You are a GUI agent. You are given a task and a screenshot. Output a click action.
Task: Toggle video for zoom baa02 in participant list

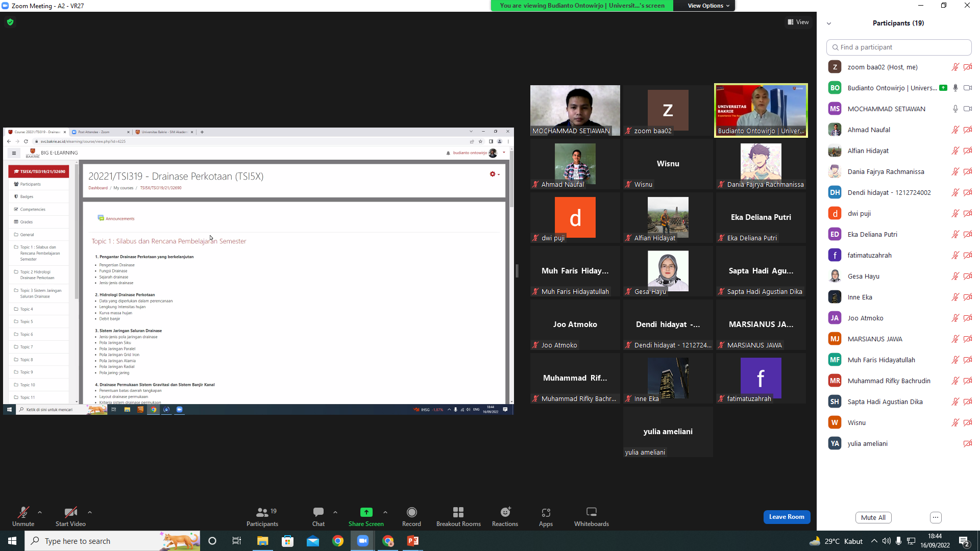967,67
